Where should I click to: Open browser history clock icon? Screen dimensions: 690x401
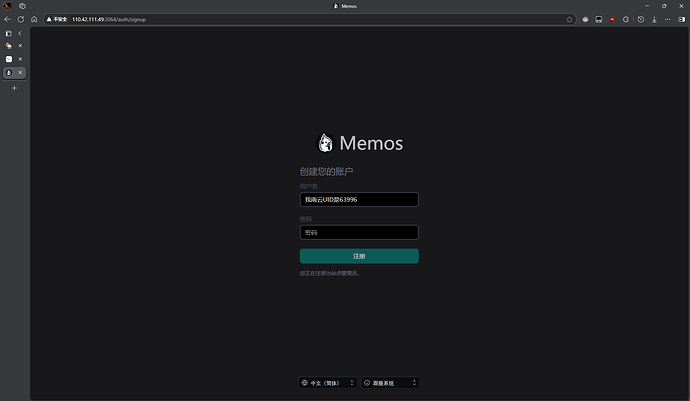[641, 19]
